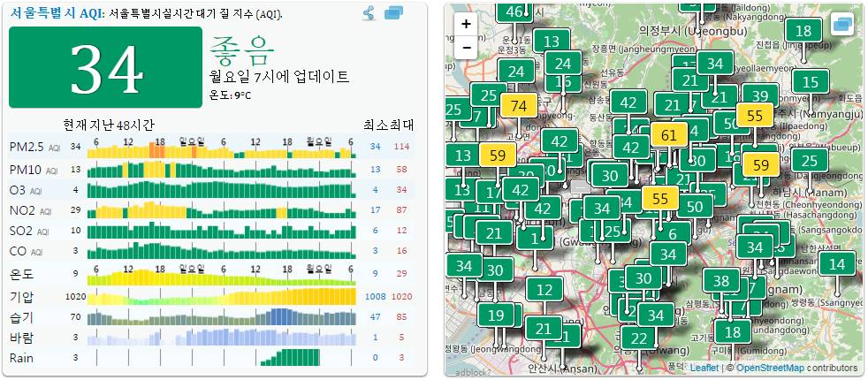Click the 온도 row label

21,274
